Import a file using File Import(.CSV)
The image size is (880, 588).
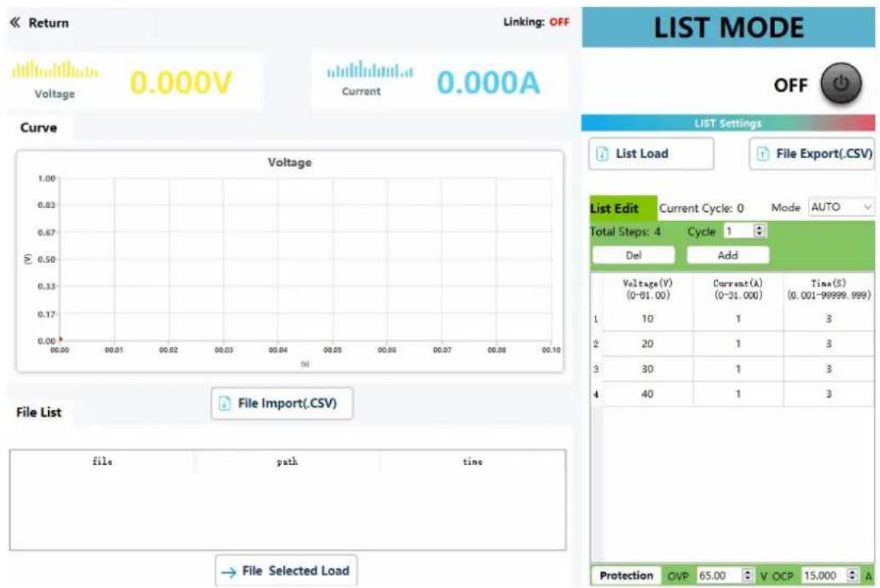282,403
